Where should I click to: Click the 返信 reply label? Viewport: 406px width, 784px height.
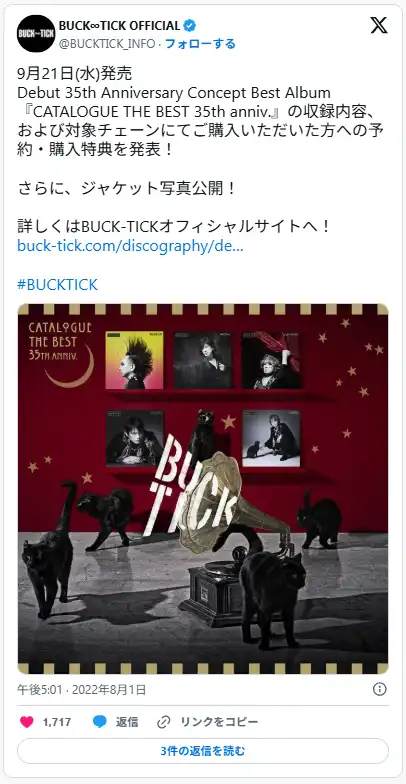coord(127,722)
